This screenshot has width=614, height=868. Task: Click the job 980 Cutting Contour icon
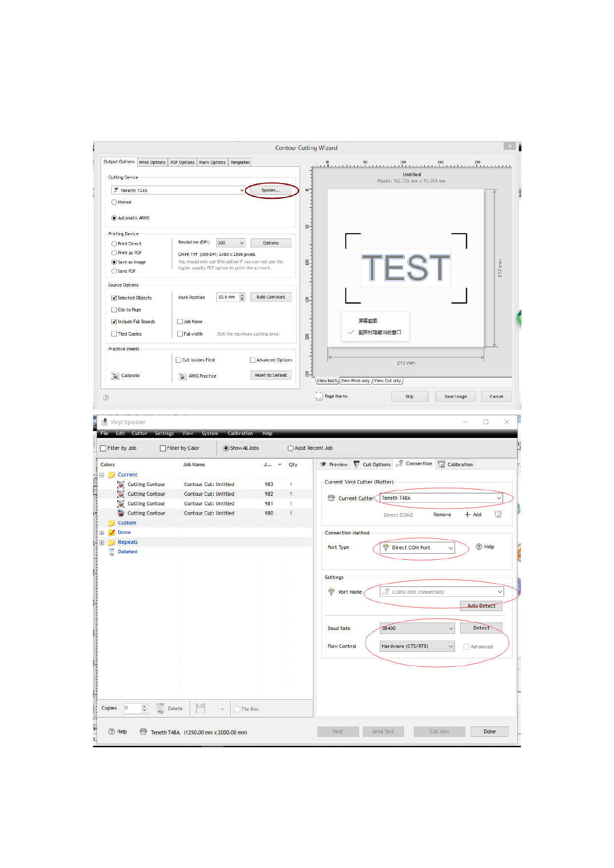coord(121,513)
